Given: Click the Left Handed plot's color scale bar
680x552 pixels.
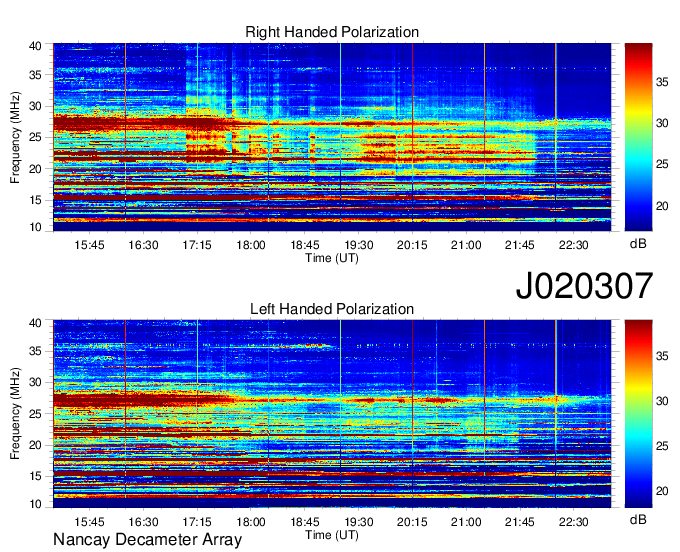Looking at the screenshot, I should pos(638,414).
